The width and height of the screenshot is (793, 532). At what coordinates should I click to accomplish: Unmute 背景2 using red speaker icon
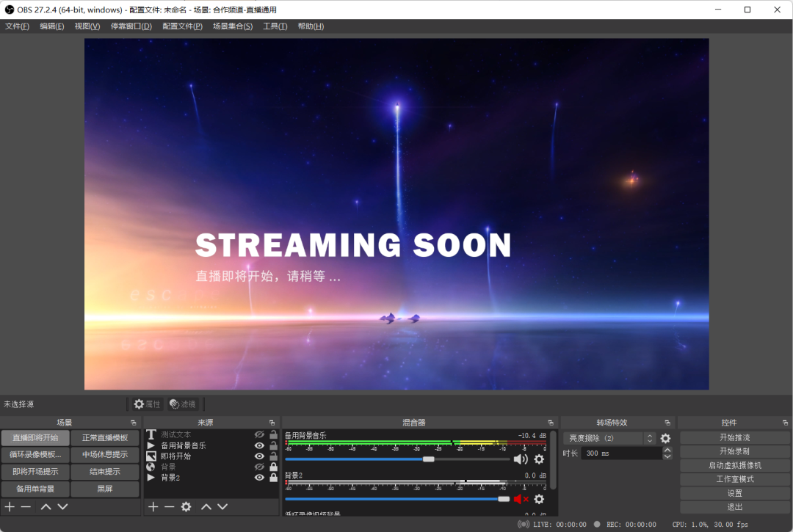[521, 499]
